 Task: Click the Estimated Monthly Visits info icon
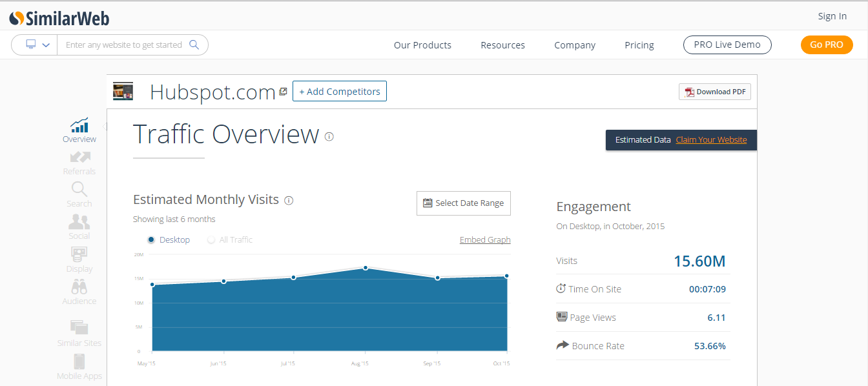[x=289, y=200]
